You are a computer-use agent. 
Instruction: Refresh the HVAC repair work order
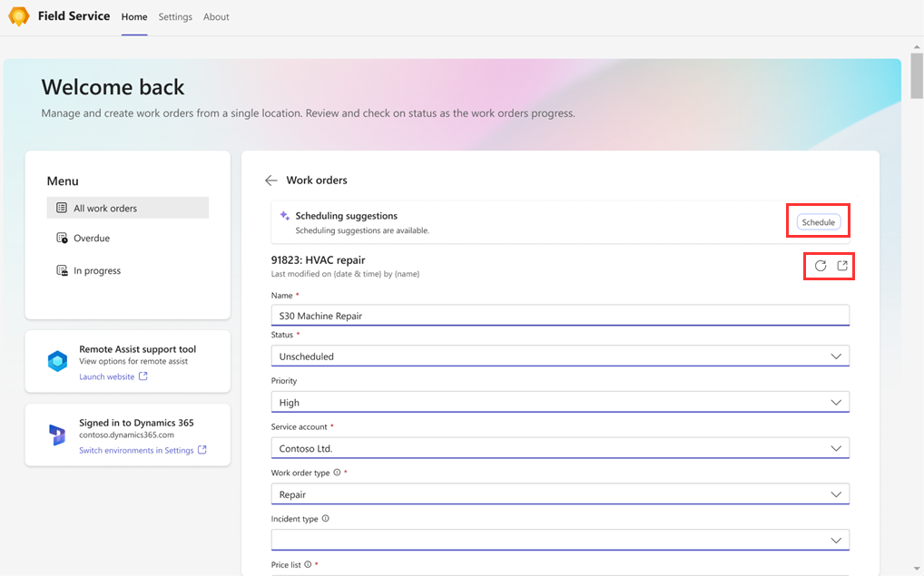[821, 266]
